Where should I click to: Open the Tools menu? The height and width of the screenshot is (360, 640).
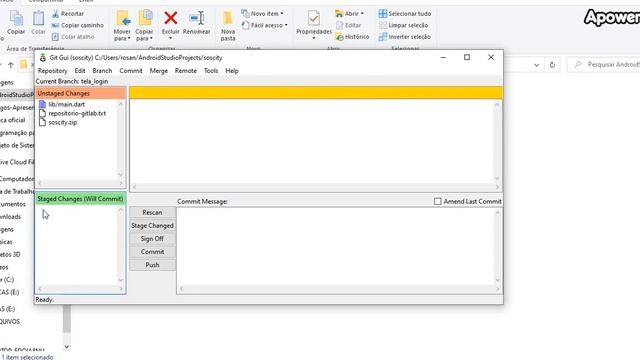tap(211, 71)
